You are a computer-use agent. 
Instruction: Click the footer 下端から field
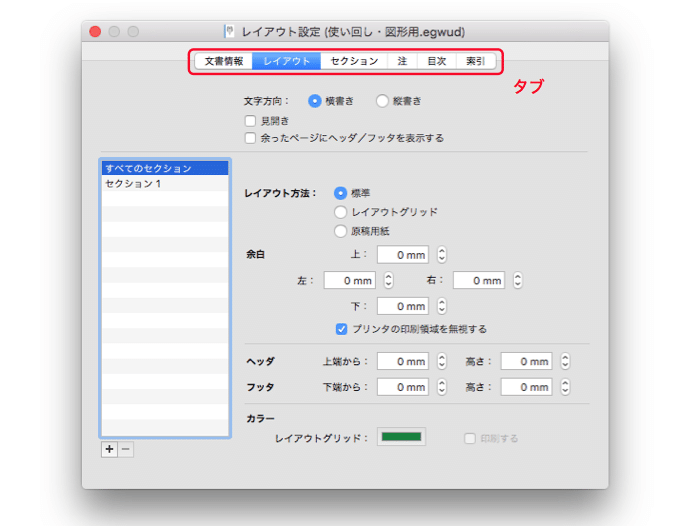pos(403,387)
